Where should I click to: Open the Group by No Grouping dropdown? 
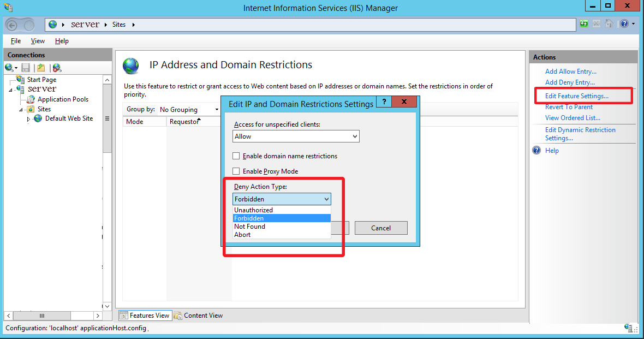click(x=189, y=110)
